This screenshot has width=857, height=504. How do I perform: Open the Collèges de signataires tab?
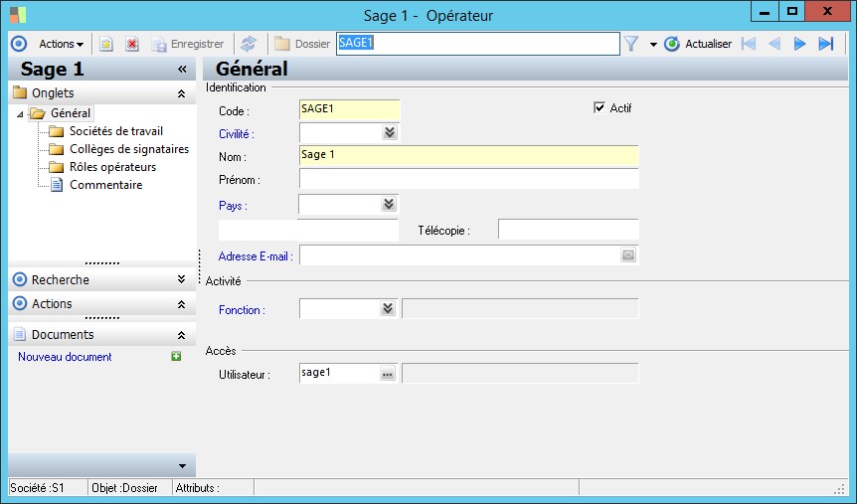click(129, 149)
